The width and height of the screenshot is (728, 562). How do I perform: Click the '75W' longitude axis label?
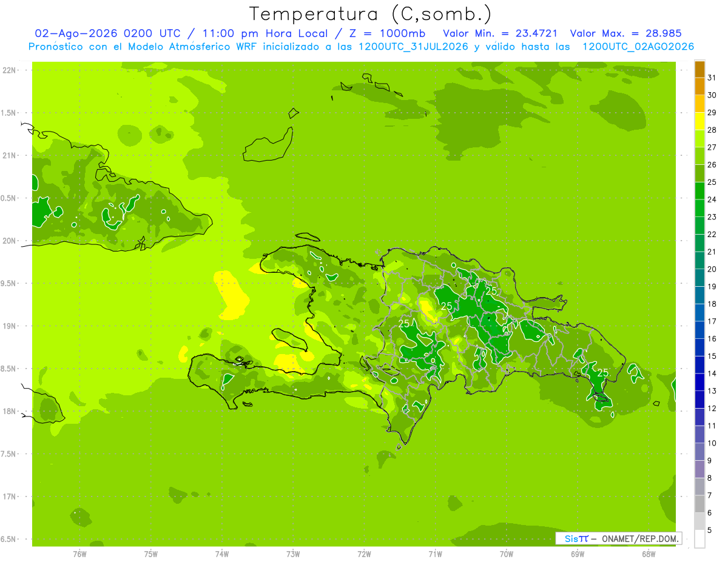pyautogui.click(x=150, y=554)
